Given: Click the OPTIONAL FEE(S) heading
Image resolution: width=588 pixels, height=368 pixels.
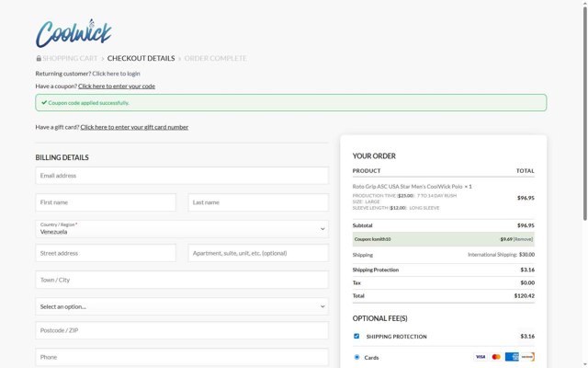Looking at the screenshot, I should pos(379,318).
